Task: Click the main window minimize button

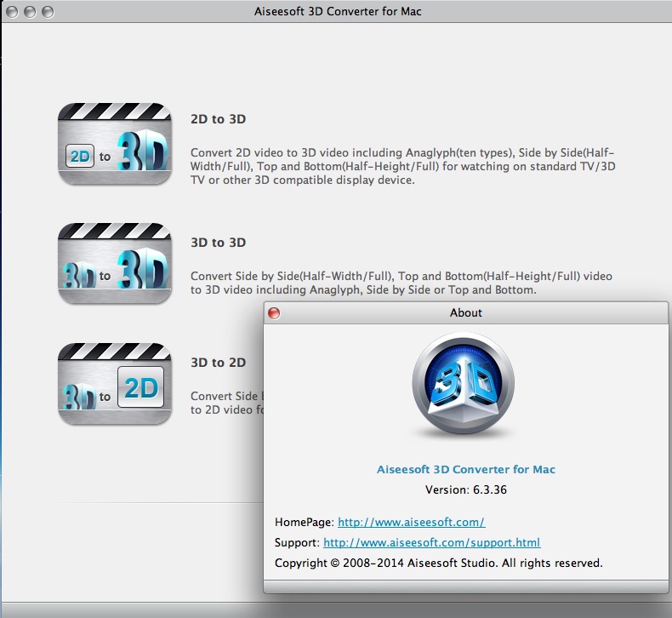Action: coord(30,12)
